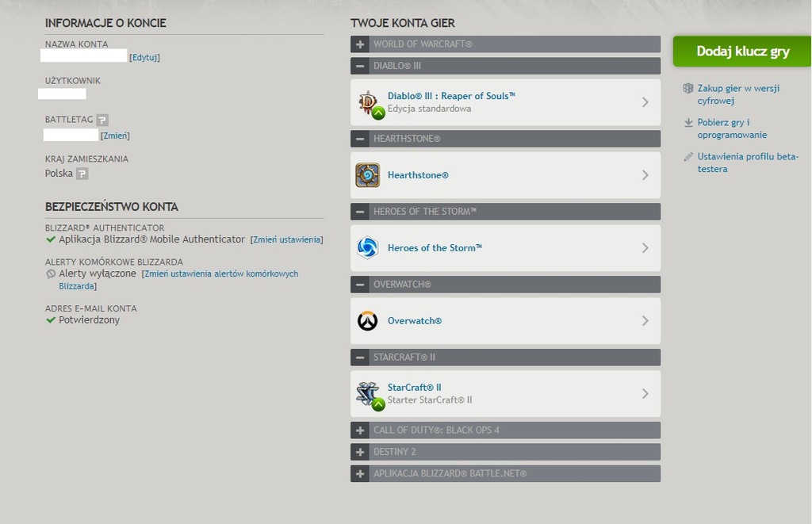
Task: Click the pencil icon for beta profile
Action: (688, 156)
